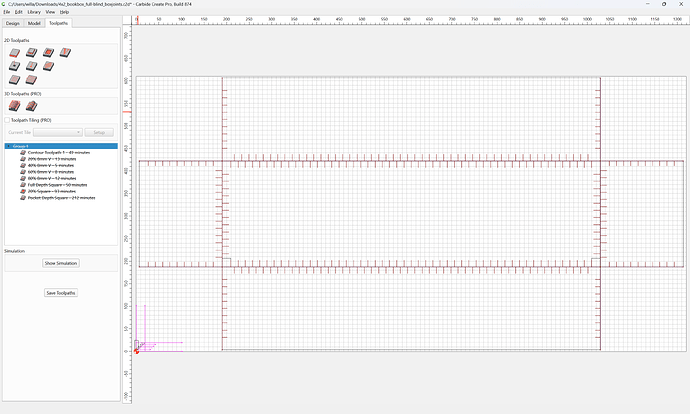Enable the Toolpath Tiling (PRO) checkbox
Screen dimensions: 690x414
(7, 120)
